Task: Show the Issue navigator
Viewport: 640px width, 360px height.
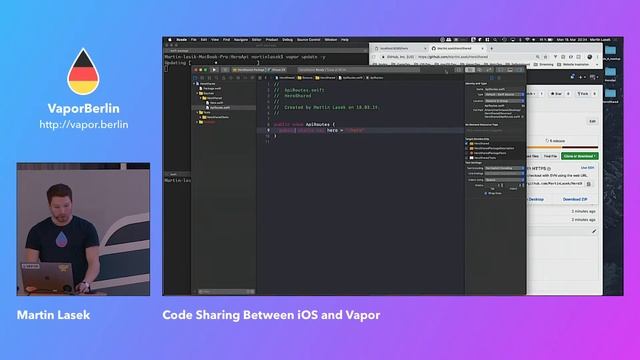Action: pos(223,78)
